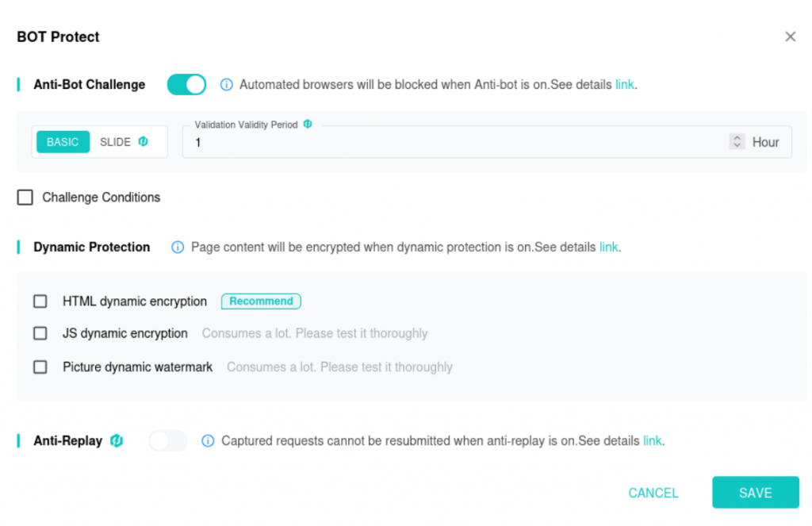Enable the Anti-Replay toggle

tap(168, 441)
